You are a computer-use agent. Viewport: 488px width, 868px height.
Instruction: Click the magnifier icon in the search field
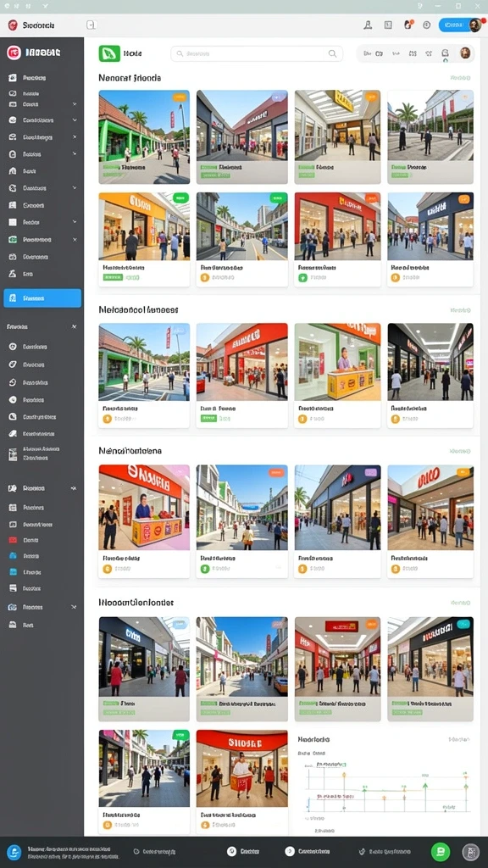(x=332, y=53)
